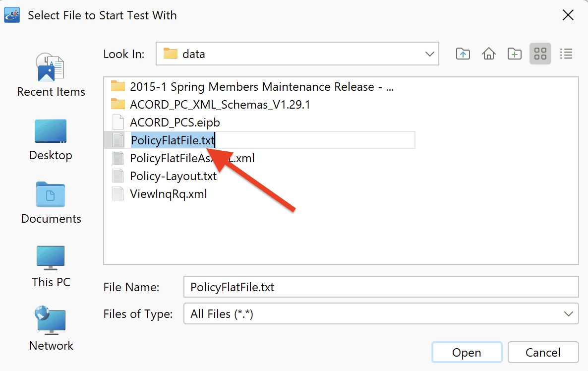This screenshot has height=371, width=588.
Task: Browse This PC
Action: click(x=51, y=266)
